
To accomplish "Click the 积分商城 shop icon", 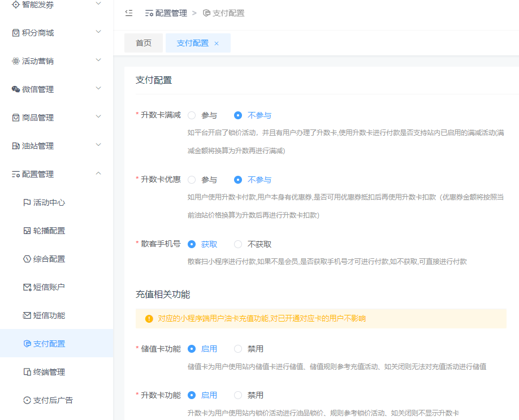I will coord(16,33).
